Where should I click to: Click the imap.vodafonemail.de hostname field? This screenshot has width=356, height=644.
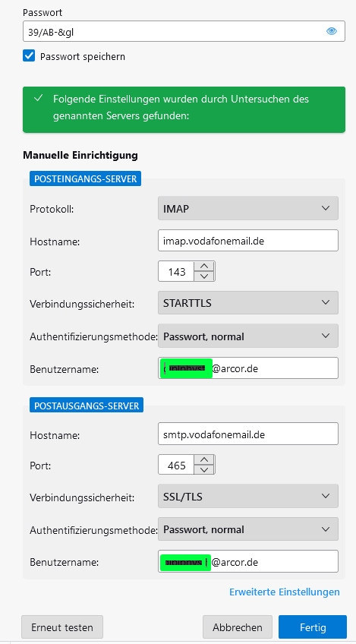point(248,241)
